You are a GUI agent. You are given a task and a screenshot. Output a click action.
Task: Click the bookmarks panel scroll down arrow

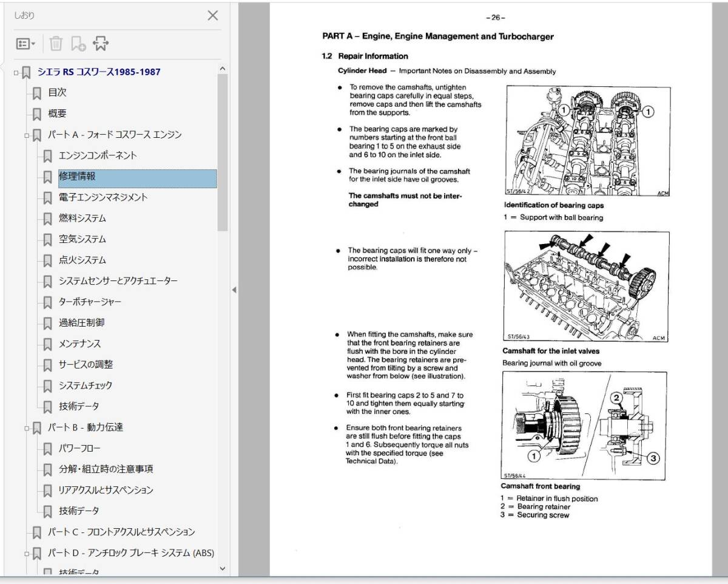tap(222, 569)
